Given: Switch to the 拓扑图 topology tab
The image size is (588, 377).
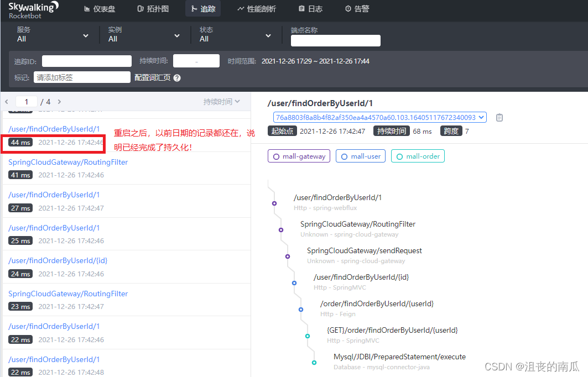Looking at the screenshot, I should [153, 9].
